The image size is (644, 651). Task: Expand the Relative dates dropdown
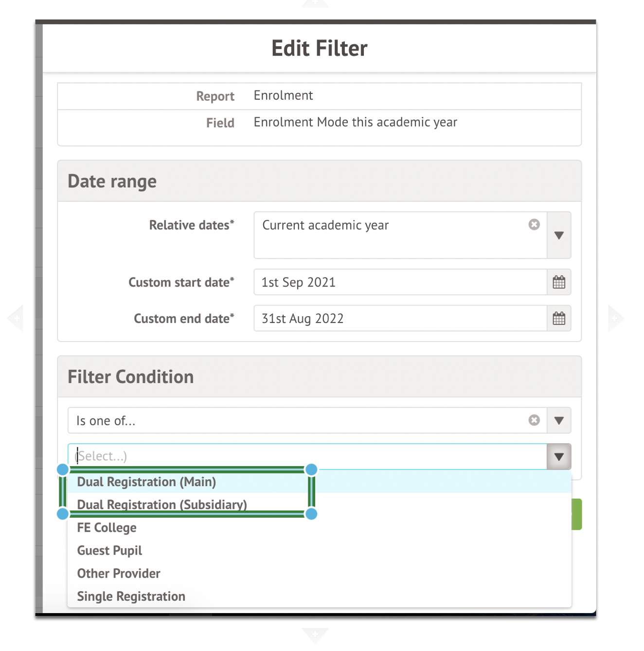click(x=559, y=235)
